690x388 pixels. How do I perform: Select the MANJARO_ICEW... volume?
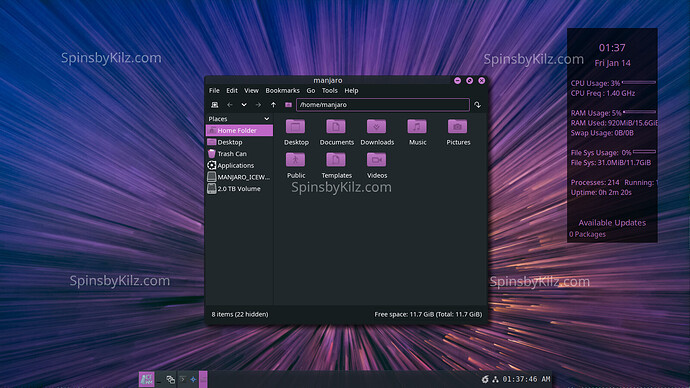[x=239, y=177]
